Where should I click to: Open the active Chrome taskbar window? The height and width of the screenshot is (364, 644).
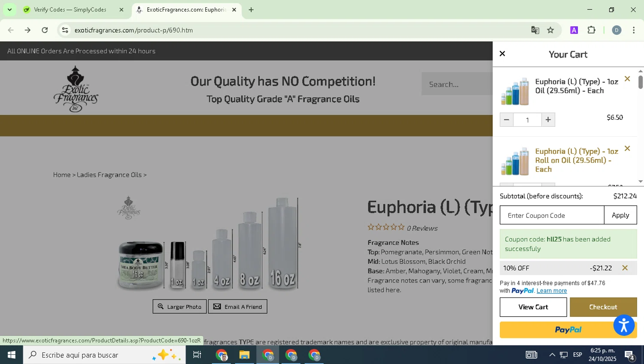pos(268,355)
